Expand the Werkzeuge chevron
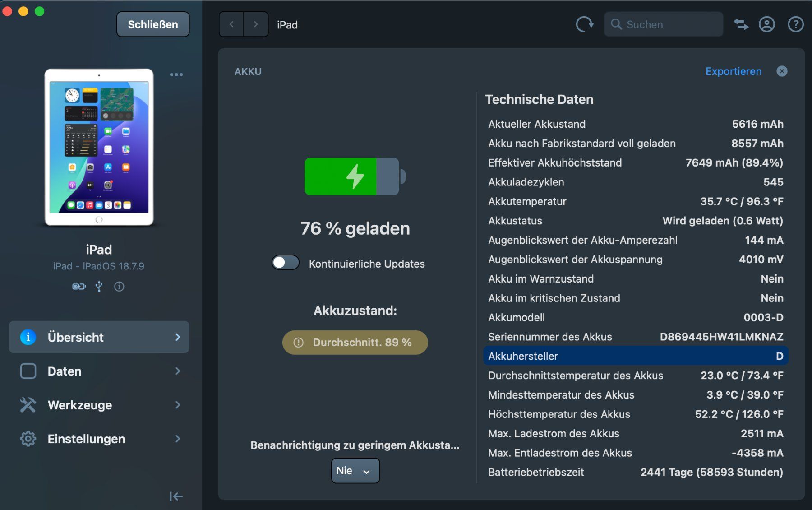Screen dimensions: 812x510 178,405
